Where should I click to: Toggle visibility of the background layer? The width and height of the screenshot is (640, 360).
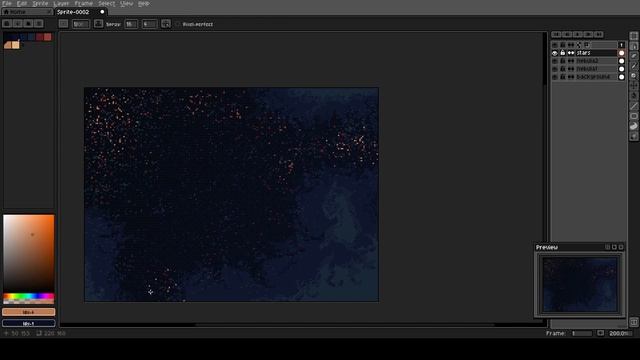[x=555, y=77]
